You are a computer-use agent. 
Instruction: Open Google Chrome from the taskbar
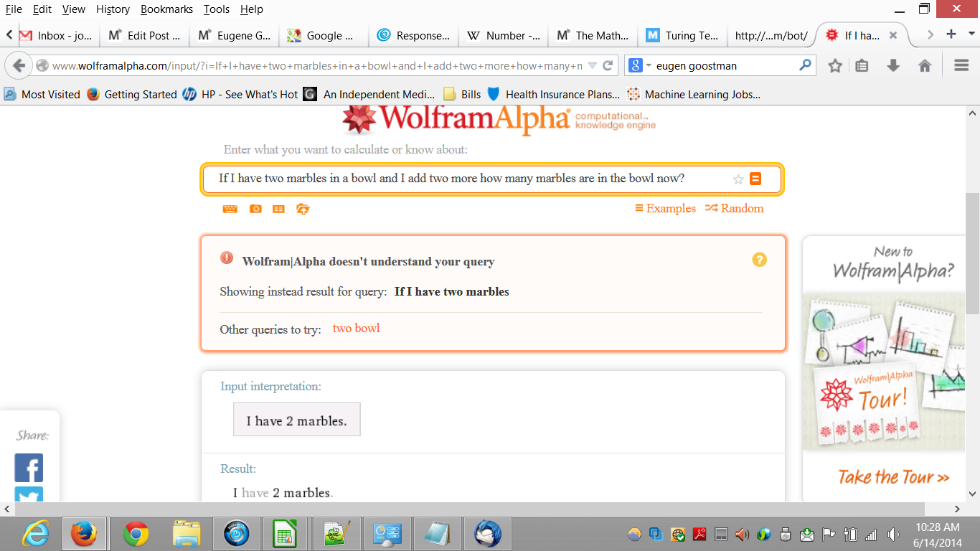point(136,534)
